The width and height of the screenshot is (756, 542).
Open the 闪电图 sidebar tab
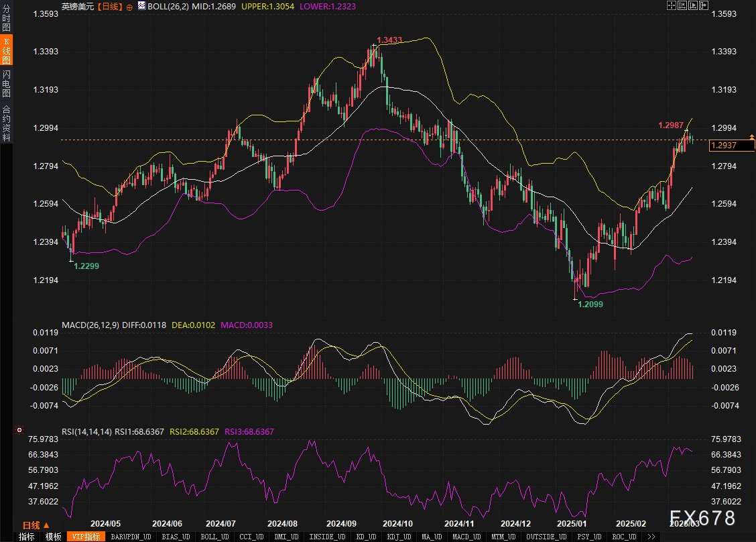(x=6, y=83)
